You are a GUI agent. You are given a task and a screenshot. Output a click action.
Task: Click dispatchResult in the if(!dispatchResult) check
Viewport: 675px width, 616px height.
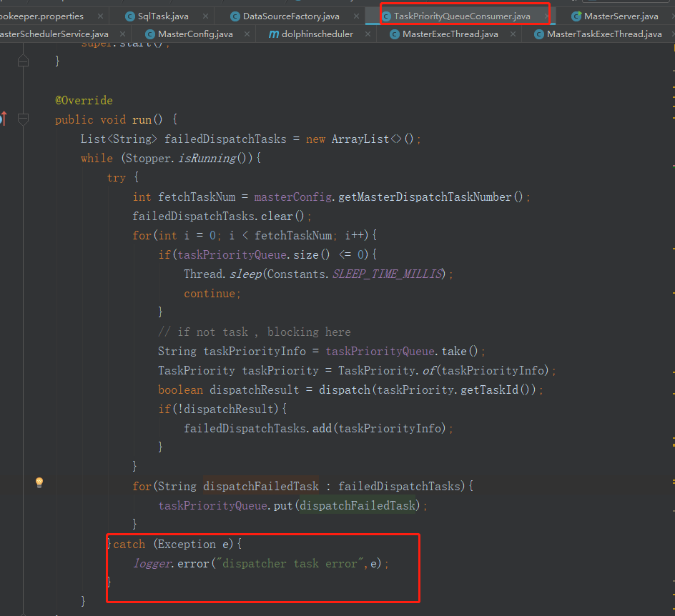pos(229,409)
